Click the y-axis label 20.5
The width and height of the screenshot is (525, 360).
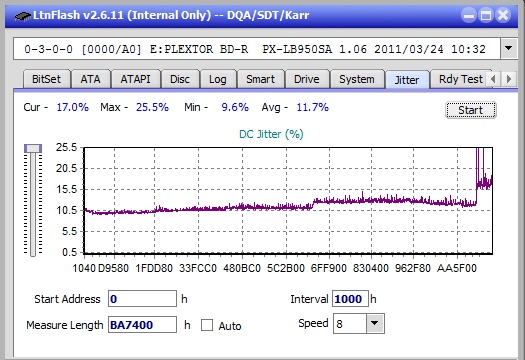[66, 168]
